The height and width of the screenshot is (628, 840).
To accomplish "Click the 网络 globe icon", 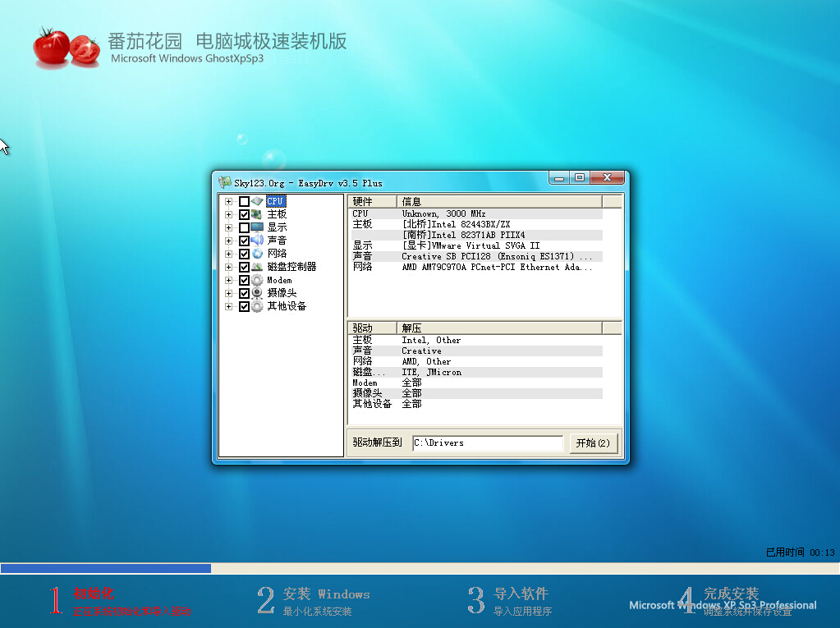I will [x=257, y=254].
